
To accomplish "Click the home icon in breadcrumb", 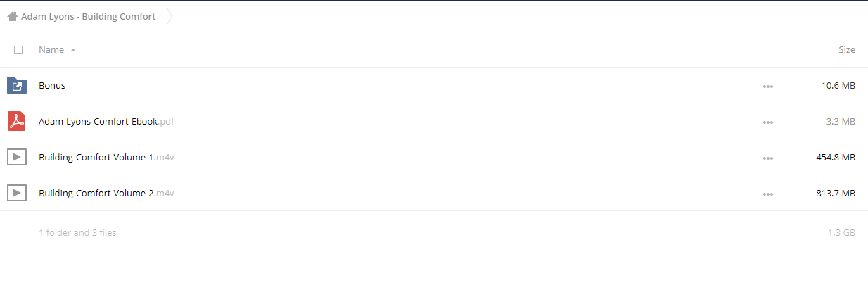I will pos(13,16).
